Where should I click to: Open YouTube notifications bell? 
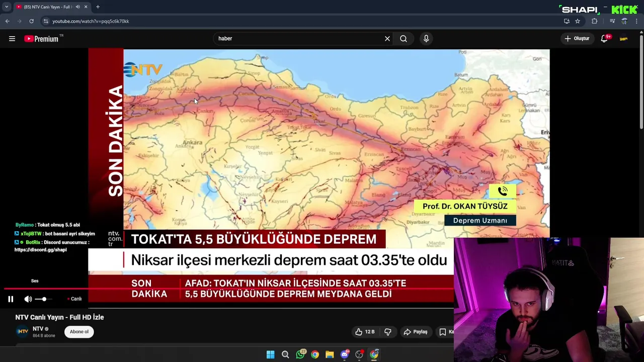pos(605,39)
